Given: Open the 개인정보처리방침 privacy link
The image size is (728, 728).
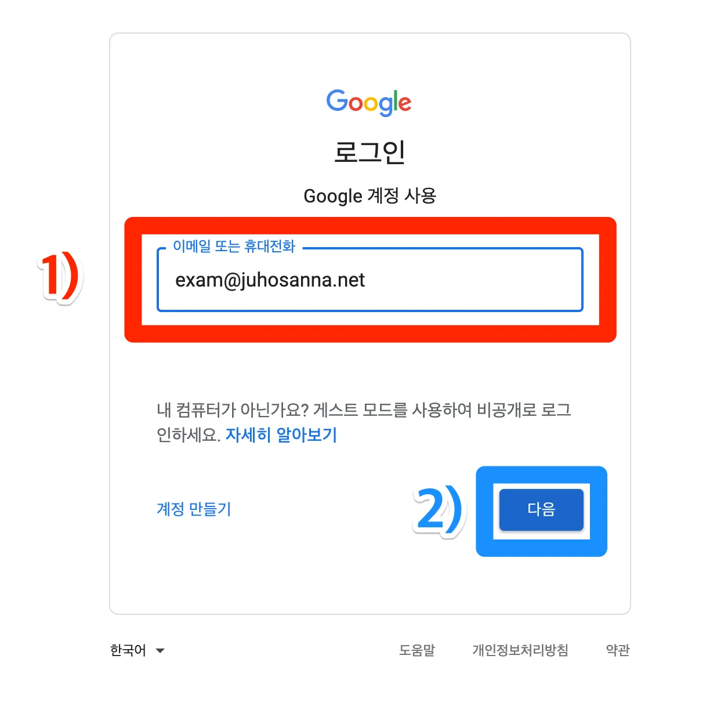Looking at the screenshot, I should click(x=520, y=650).
